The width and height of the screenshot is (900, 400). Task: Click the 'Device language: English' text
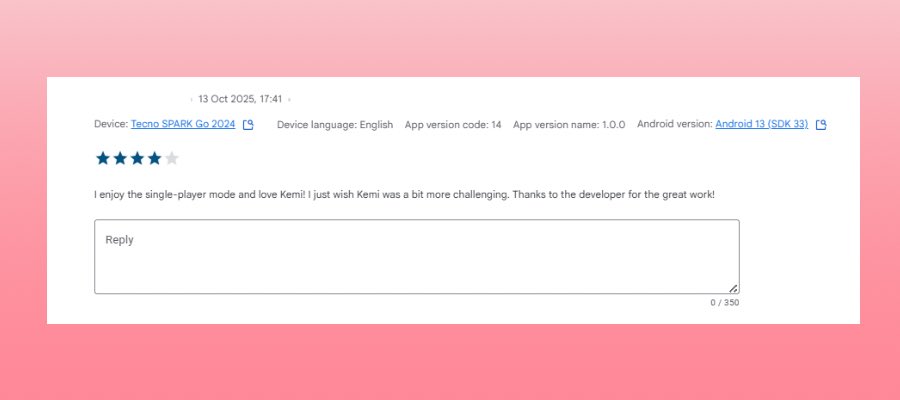335,125
